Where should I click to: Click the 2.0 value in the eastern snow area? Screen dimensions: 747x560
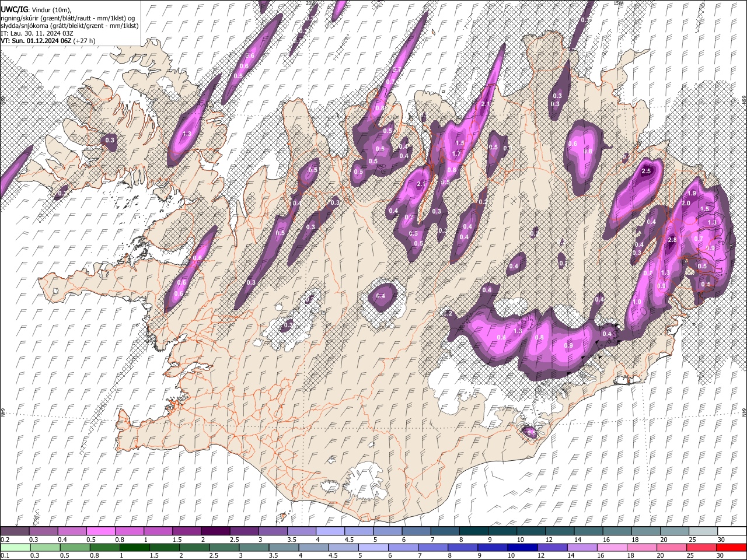click(x=686, y=203)
